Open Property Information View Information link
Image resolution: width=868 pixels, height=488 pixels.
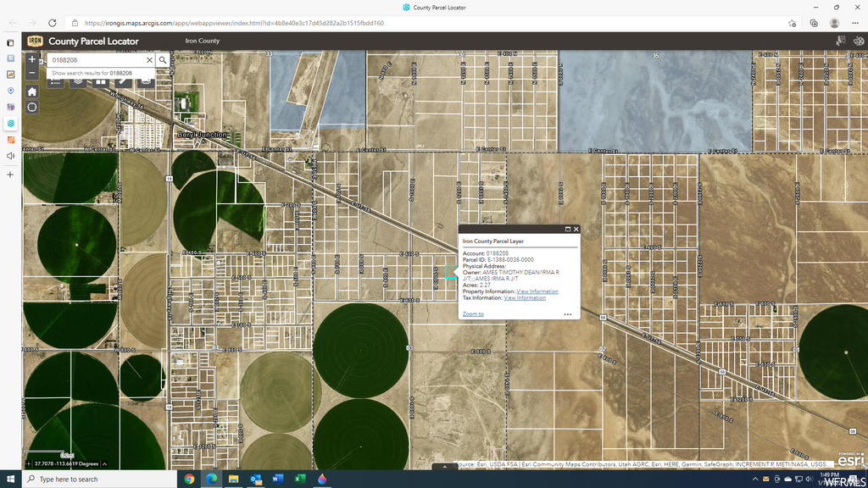pyautogui.click(x=537, y=291)
